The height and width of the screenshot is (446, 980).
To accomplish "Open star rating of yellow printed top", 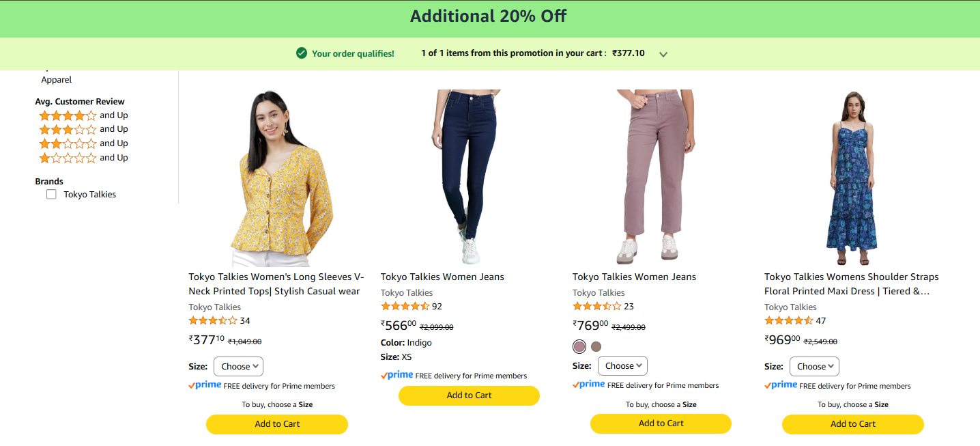I will pos(213,321).
